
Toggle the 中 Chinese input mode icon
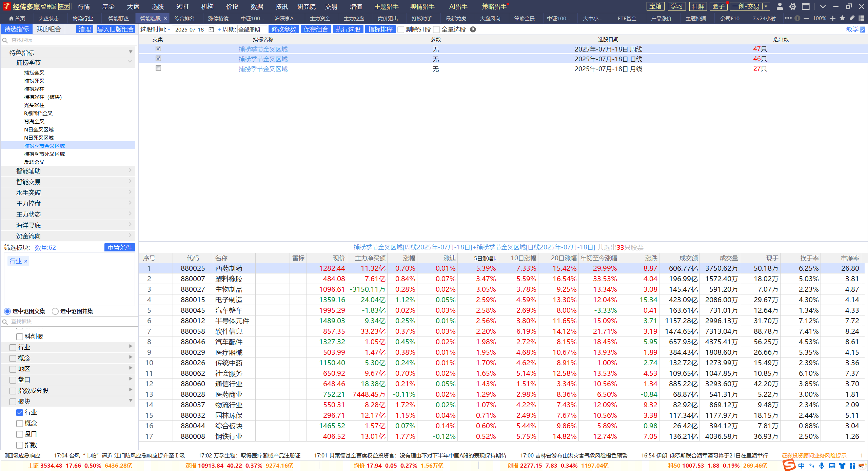(802, 466)
